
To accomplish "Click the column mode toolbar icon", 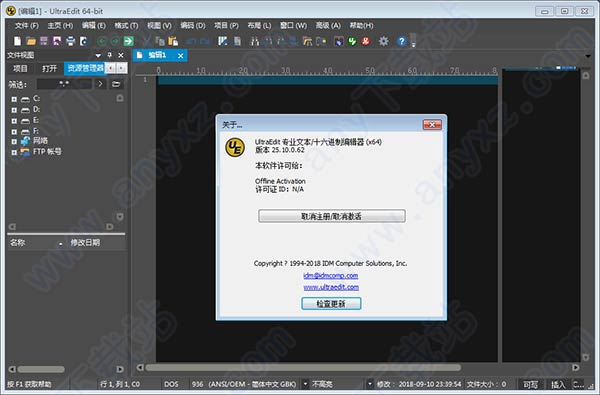I will tap(223, 41).
